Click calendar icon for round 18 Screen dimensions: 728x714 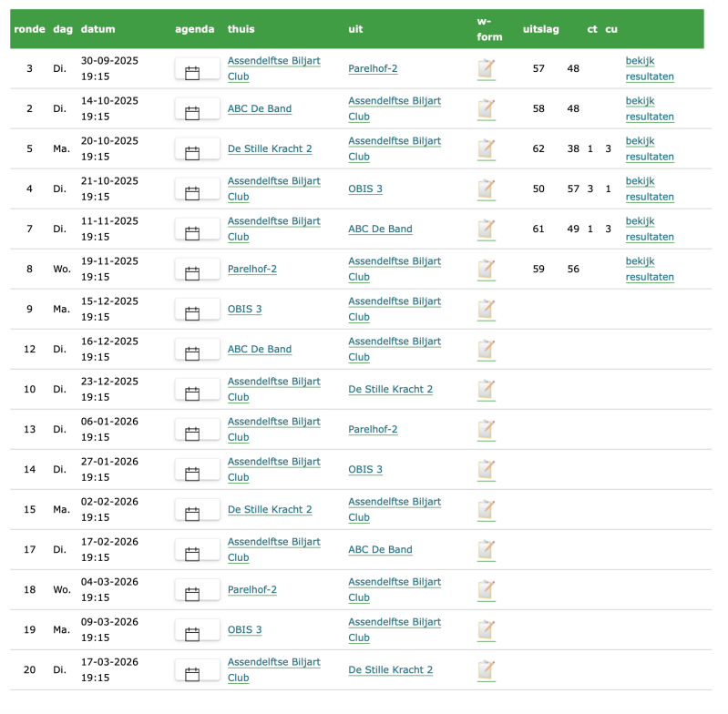click(192, 594)
